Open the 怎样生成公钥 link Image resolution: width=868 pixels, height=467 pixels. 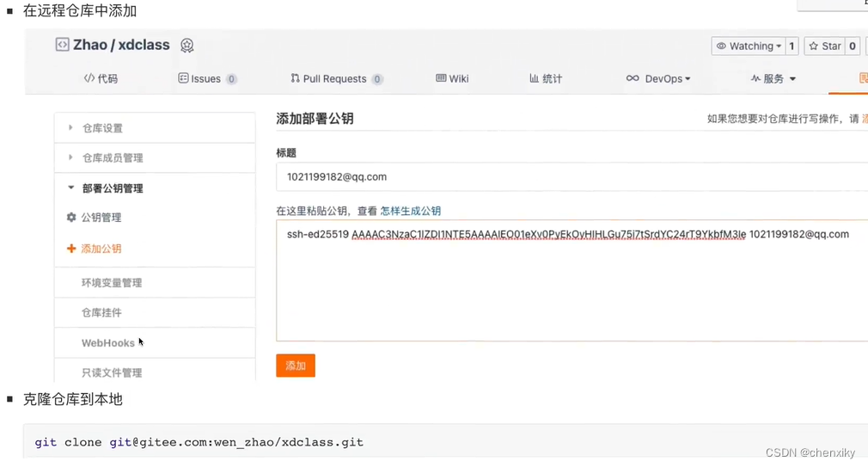click(x=411, y=211)
